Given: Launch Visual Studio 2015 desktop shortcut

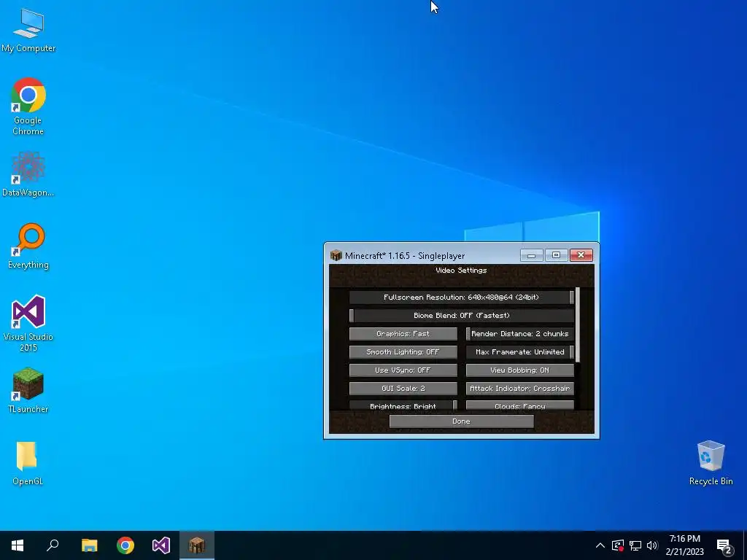Looking at the screenshot, I should click(x=28, y=323).
